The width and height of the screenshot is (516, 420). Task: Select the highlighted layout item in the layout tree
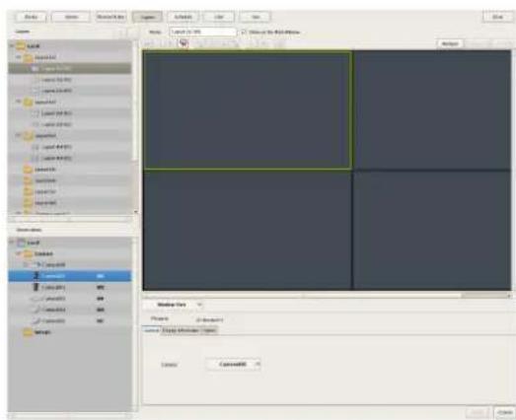[69, 68]
